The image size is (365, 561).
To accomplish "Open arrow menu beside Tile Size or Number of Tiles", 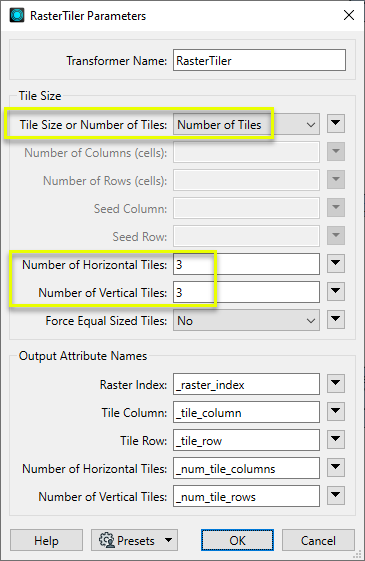I will click(336, 123).
